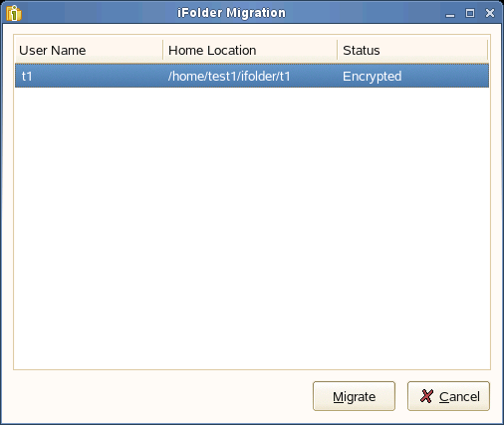Select user t1 in the list
The image size is (504, 425).
coord(252,76)
